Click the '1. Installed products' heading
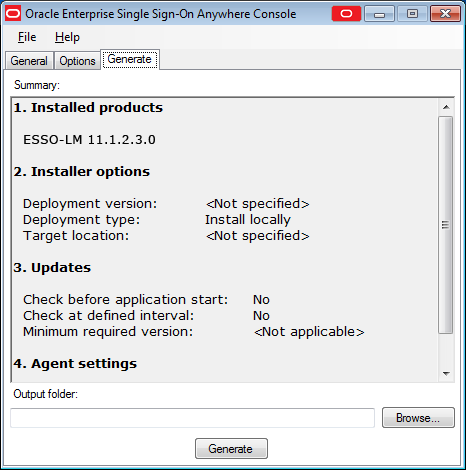This screenshot has height=470, width=466. pos(88,108)
